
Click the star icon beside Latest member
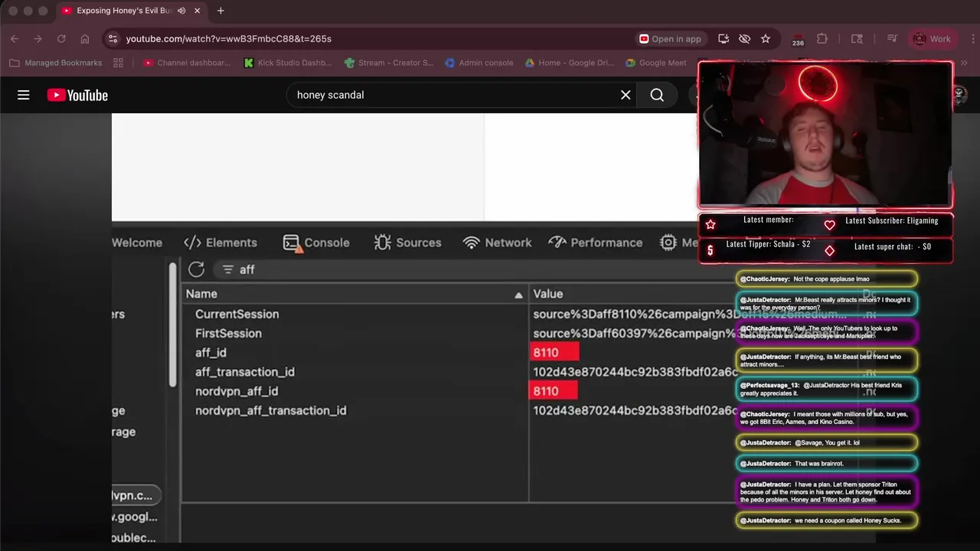click(710, 224)
